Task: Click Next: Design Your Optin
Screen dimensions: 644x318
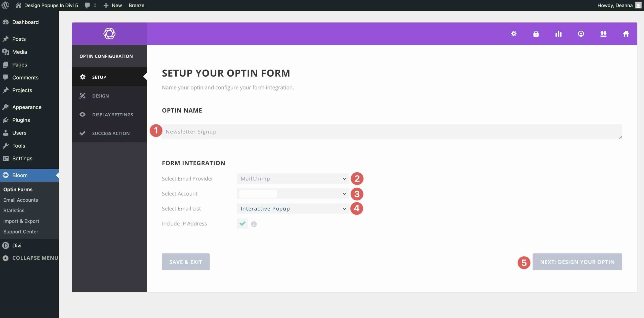Action: tap(577, 262)
